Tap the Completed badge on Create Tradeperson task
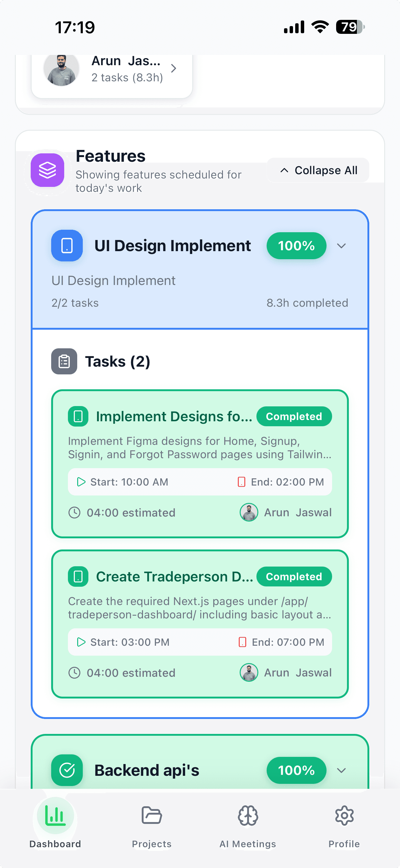Viewport: 400px width, 868px height. coord(294,576)
